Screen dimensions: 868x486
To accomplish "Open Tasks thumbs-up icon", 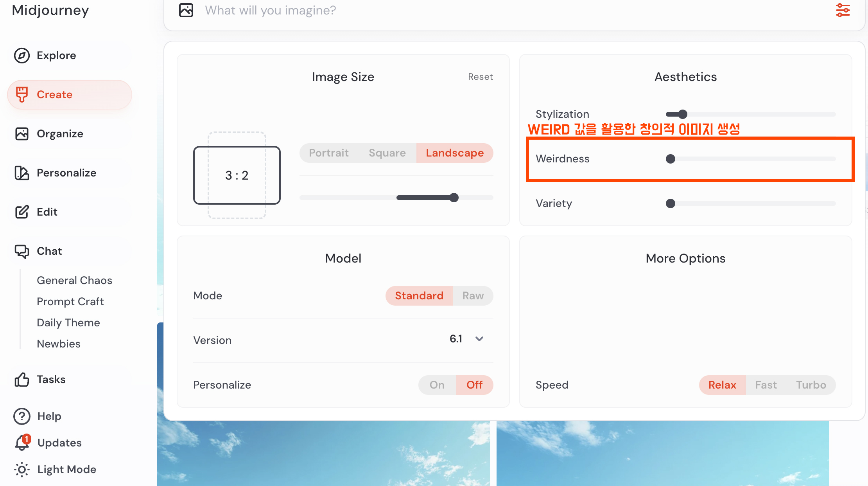I will pyautogui.click(x=22, y=380).
